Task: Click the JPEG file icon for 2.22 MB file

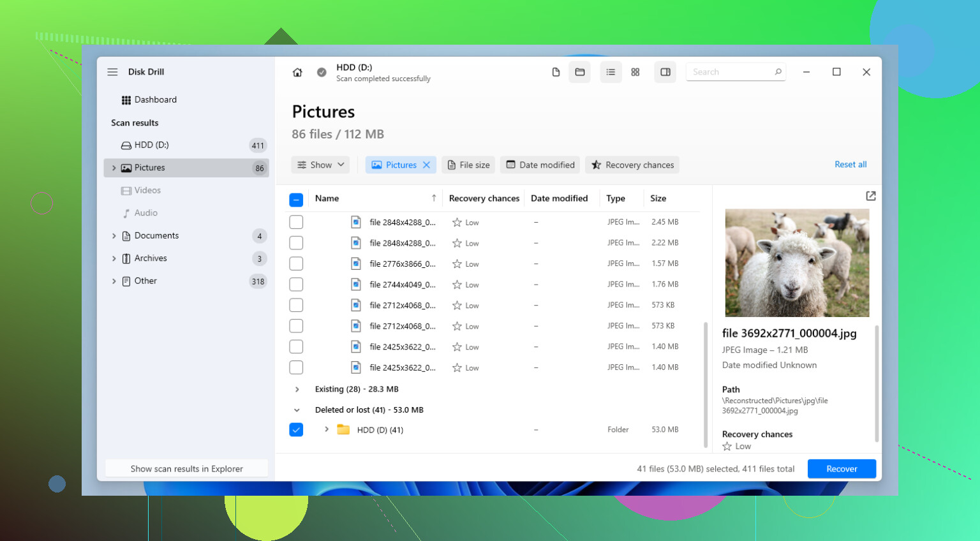Action: tap(356, 243)
